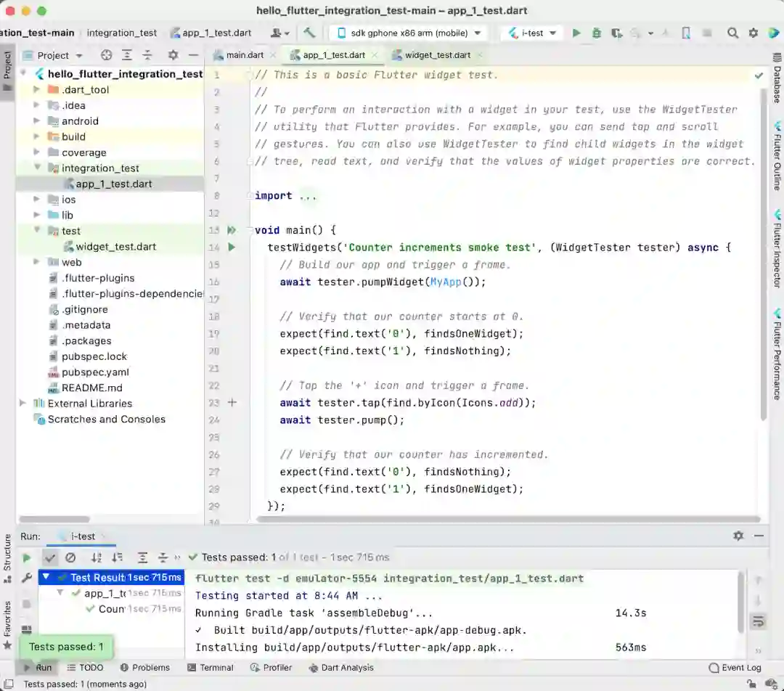
Task: Click the wrench icon in the Run panel
Action: pyautogui.click(x=27, y=578)
